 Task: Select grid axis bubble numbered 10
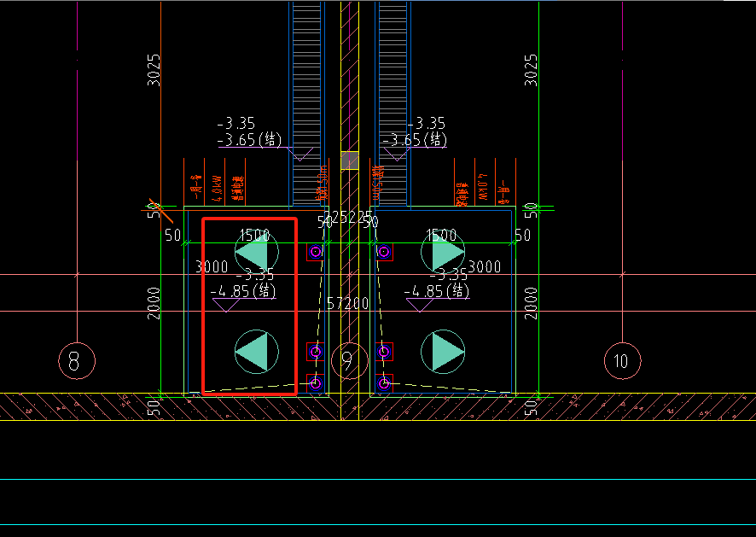[622, 361]
